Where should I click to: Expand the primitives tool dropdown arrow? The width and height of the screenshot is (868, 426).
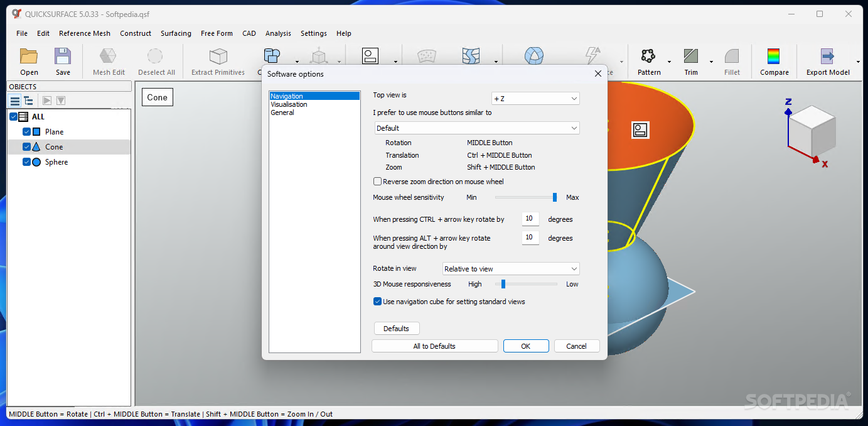(x=297, y=62)
